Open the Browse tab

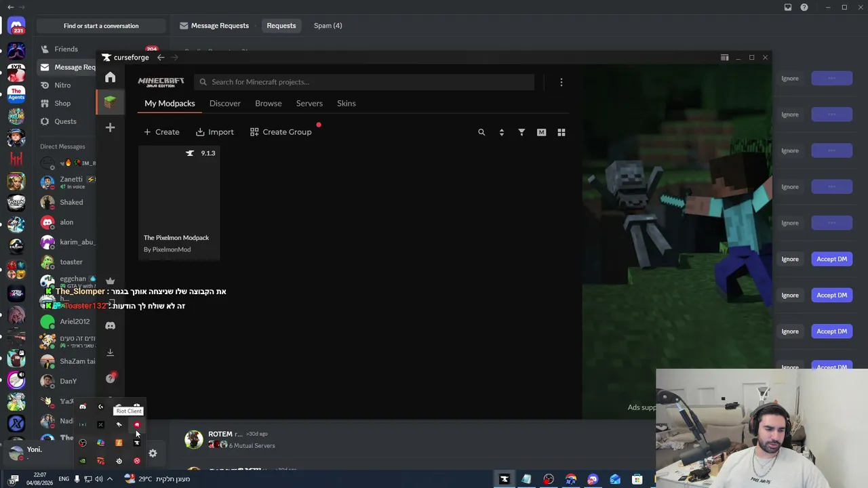click(269, 104)
